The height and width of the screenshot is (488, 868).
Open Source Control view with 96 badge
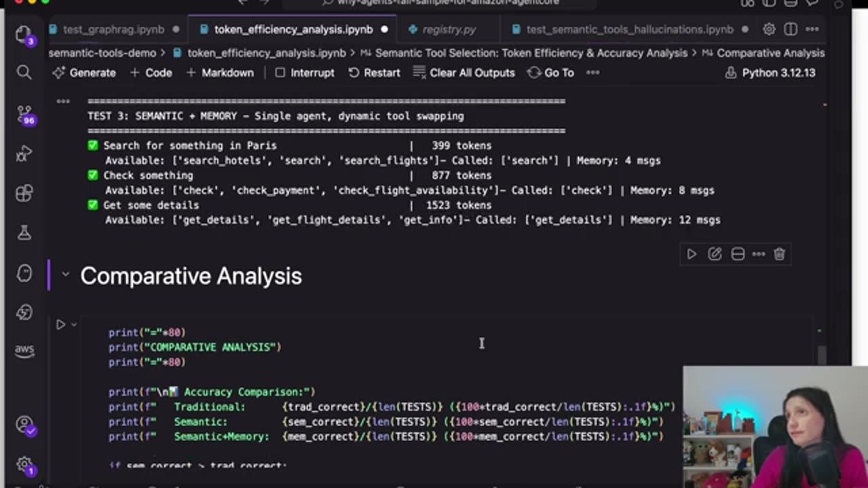pyautogui.click(x=24, y=115)
